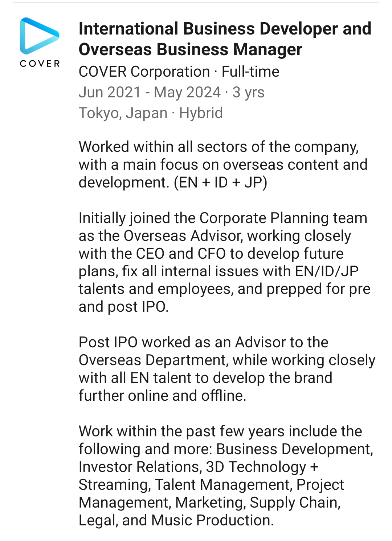Click the Initially joined the Corporate Planning paragraph
The image size is (392, 541).
[x=224, y=262]
